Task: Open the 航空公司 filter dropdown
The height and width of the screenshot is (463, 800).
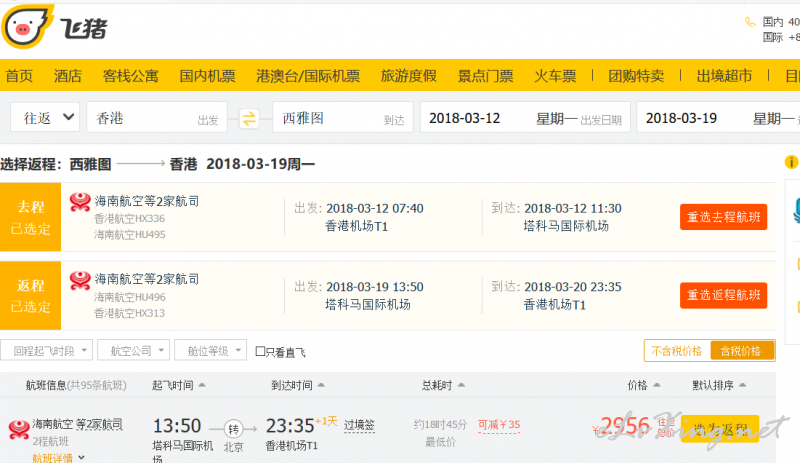Action: 134,351
